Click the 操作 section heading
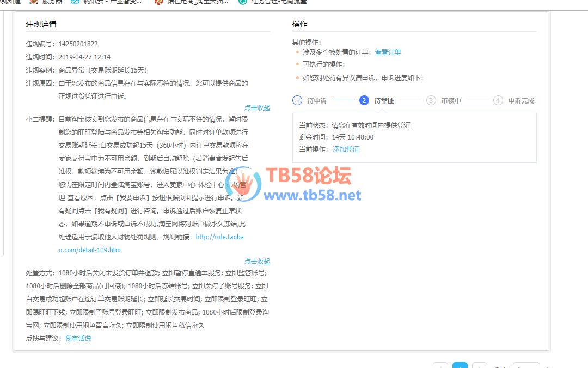The width and height of the screenshot is (588, 368). 299,24
